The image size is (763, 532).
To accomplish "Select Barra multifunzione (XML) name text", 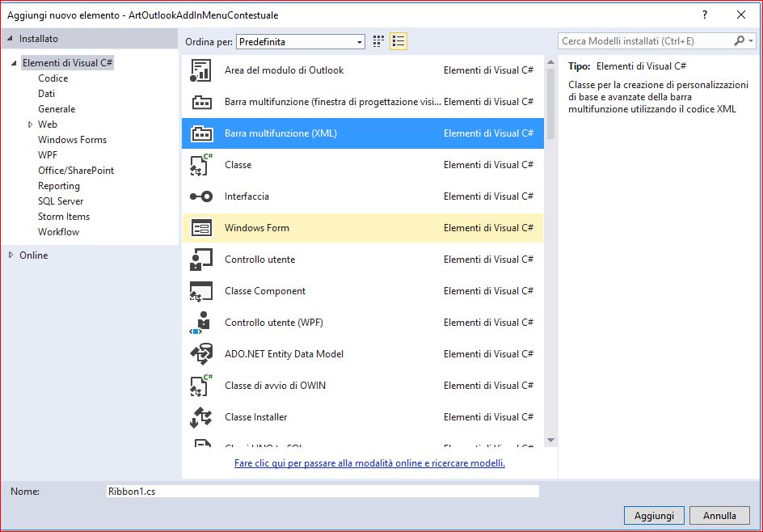I will [280, 133].
